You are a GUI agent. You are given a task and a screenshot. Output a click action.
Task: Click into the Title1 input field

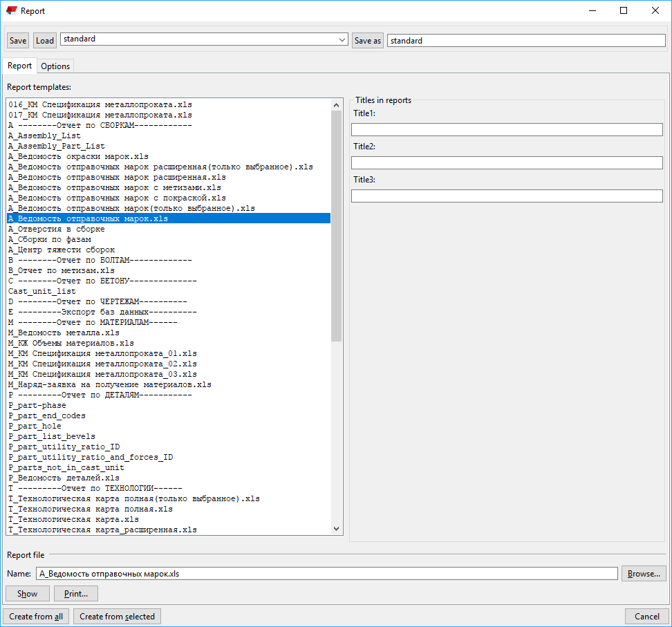click(506, 129)
